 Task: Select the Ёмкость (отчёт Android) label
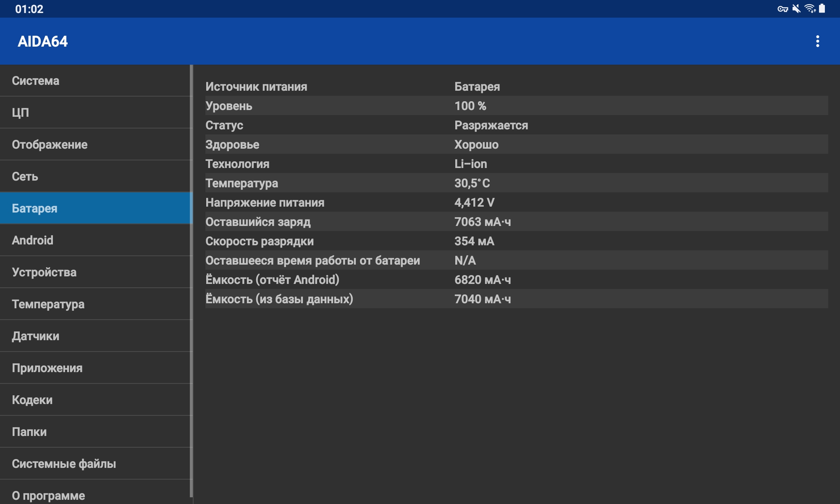pos(272,280)
